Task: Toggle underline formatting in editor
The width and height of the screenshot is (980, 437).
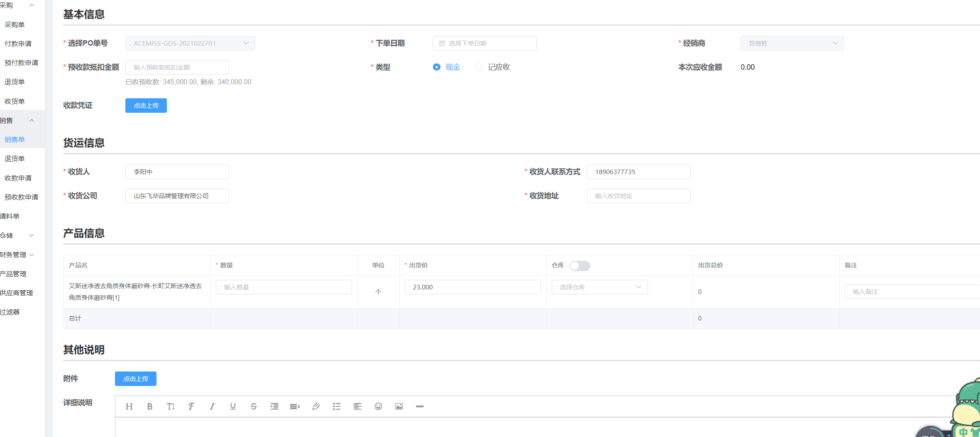Action: (233, 406)
